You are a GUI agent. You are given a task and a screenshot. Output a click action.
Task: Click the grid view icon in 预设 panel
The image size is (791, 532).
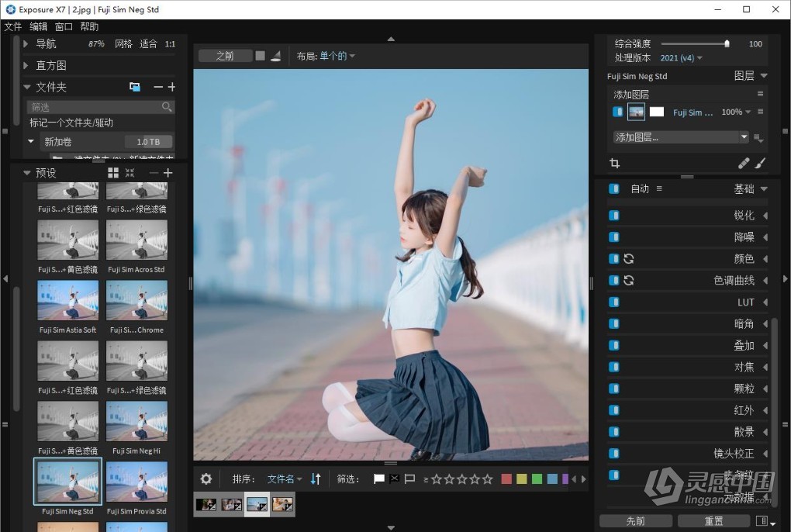(112, 172)
